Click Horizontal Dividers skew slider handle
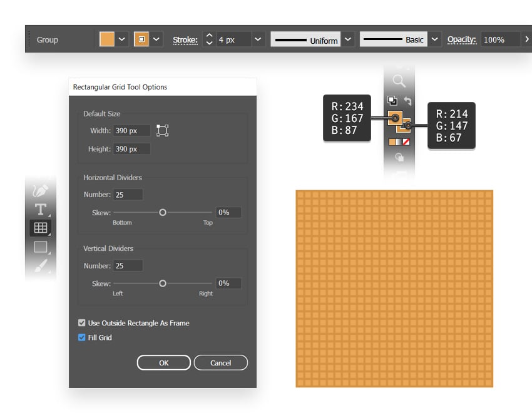 tap(163, 213)
